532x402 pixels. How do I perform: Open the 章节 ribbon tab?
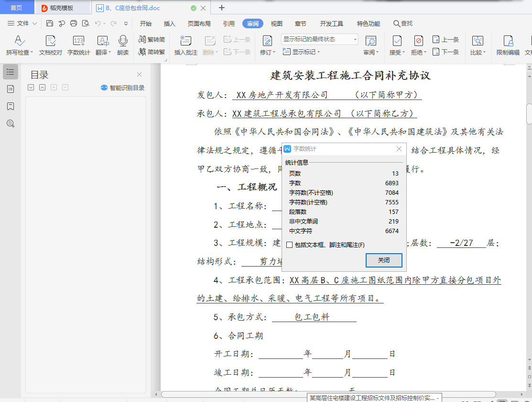pyautogui.click(x=300, y=23)
